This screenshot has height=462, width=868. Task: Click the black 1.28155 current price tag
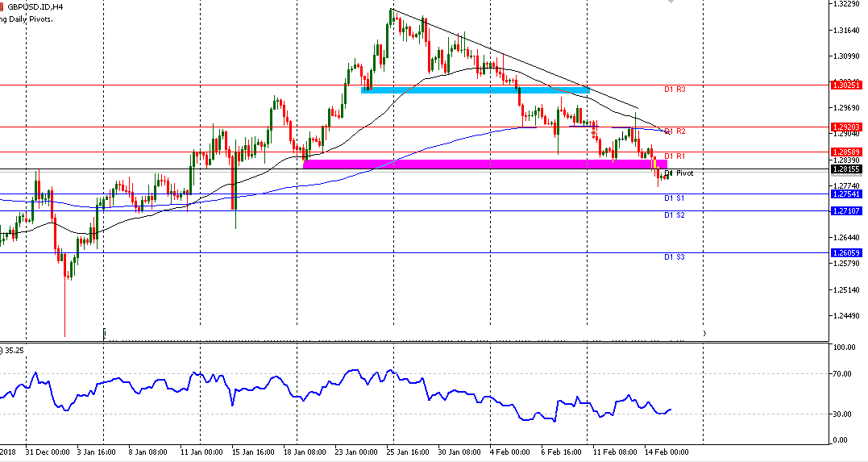pyautogui.click(x=845, y=169)
